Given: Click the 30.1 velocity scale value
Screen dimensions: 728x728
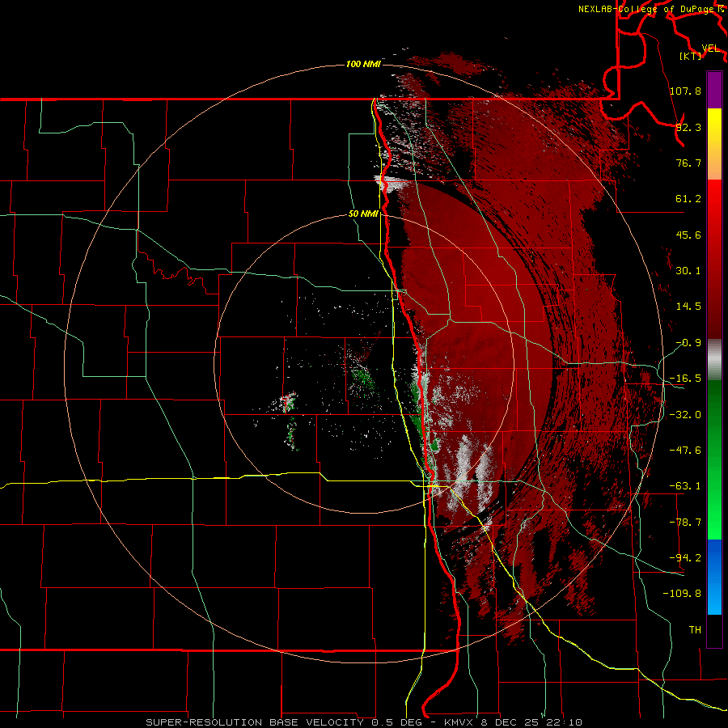Looking at the screenshot, I should (x=688, y=270).
